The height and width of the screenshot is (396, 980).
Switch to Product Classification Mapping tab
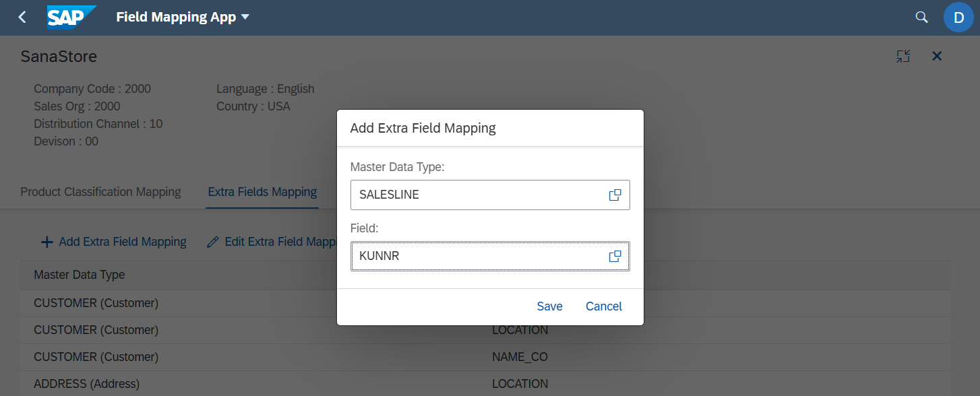pos(101,192)
